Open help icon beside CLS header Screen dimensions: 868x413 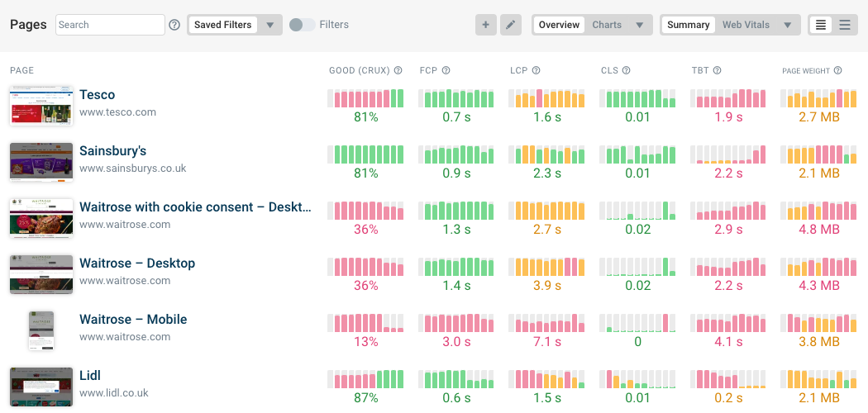click(x=626, y=70)
